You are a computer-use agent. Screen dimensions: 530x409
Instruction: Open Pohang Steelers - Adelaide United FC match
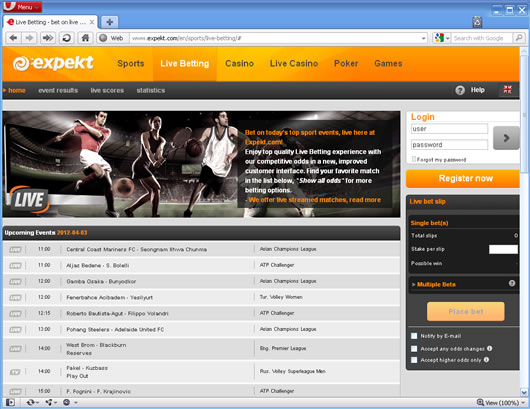[x=115, y=329]
